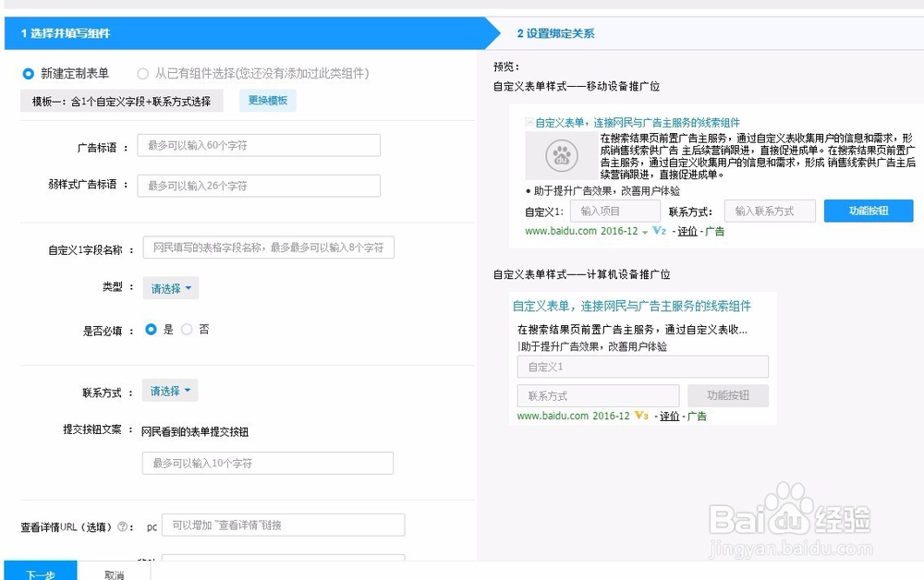Viewport: 924px width, 580px height.
Task: Open the 类型 请选择 dropdown
Action: coord(169,287)
